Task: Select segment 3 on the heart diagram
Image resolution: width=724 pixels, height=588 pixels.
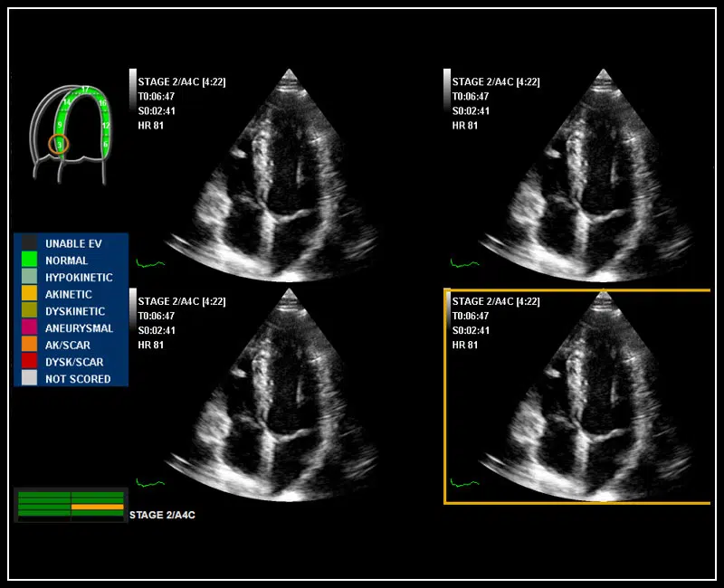Action: pos(60,144)
